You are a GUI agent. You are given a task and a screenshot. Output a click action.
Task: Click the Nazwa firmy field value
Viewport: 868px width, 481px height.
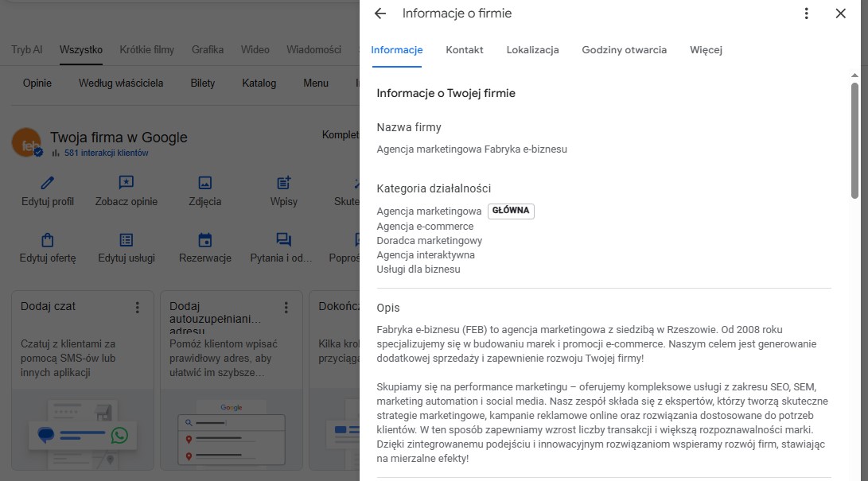(x=472, y=149)
